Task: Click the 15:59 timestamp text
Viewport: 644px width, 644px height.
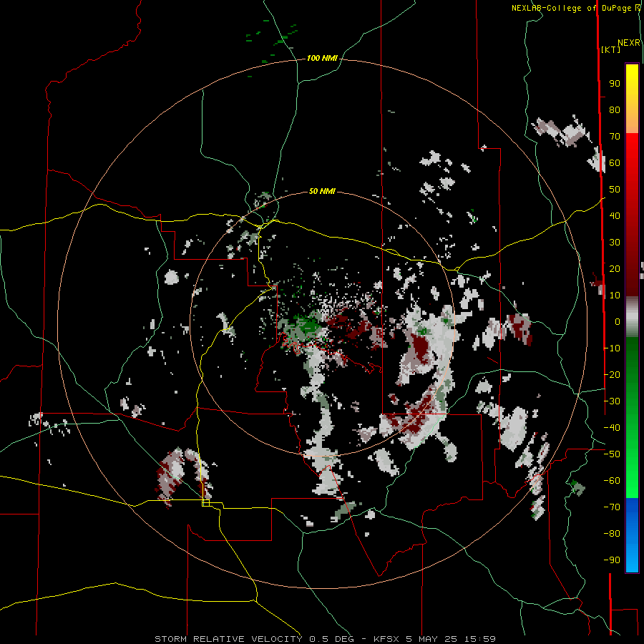Action: [480, 639]
